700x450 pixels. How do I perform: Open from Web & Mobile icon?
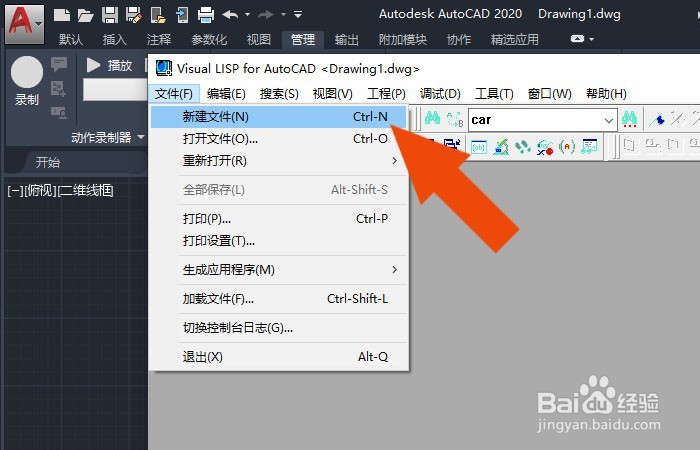158,15
